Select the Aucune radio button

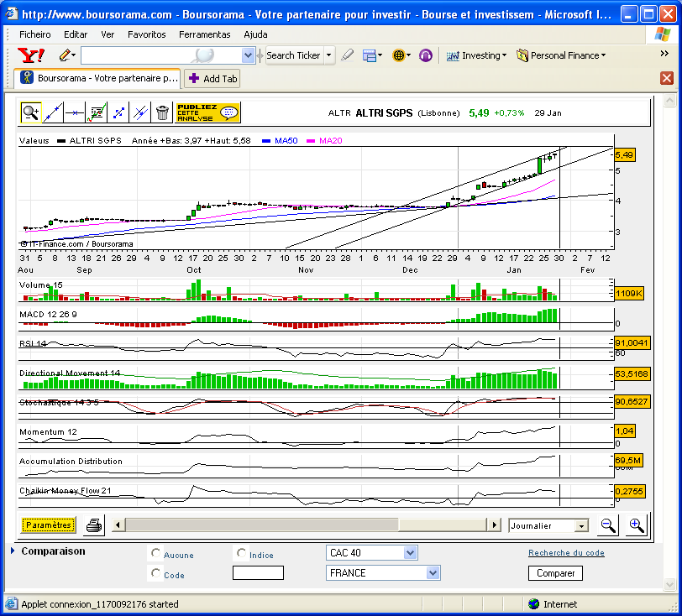point(155,552)
